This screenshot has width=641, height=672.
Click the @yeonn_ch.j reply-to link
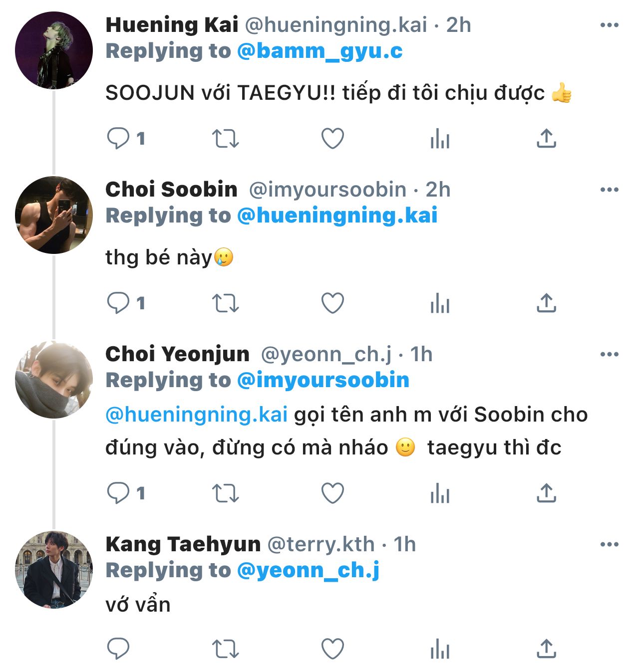(308, 571)
